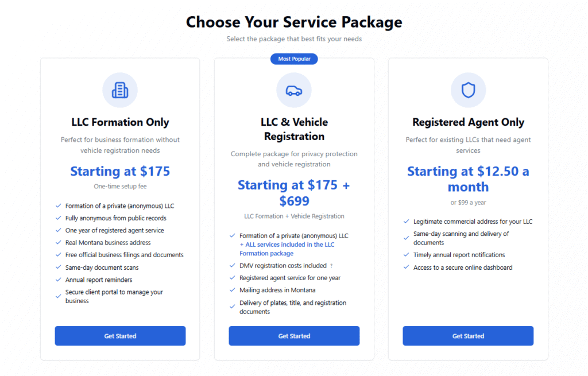Click checkmark beside Real Montana business address
Screen dimensions: 588x376
tap(58, 243)
